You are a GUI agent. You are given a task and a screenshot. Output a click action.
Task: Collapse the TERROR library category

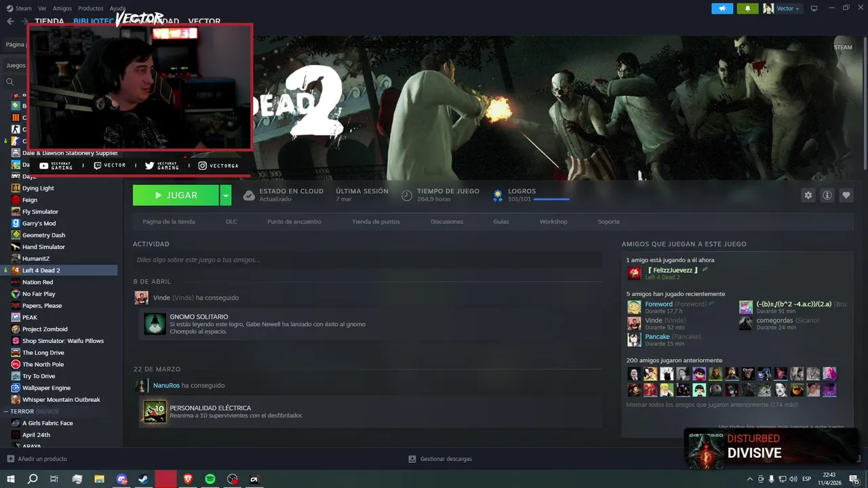click(6, 411)
